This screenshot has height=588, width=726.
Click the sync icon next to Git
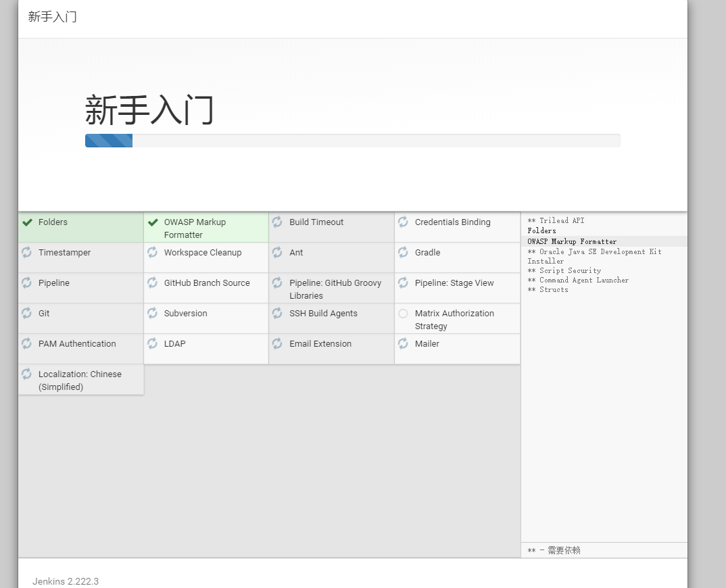pos(27,314)
